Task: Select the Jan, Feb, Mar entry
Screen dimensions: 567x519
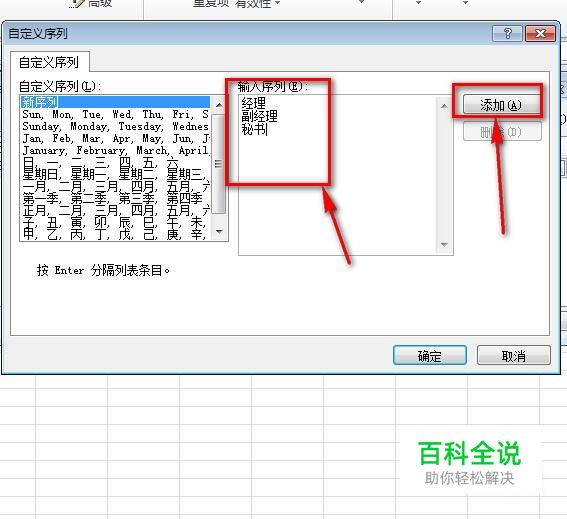Action: point(115,138)
